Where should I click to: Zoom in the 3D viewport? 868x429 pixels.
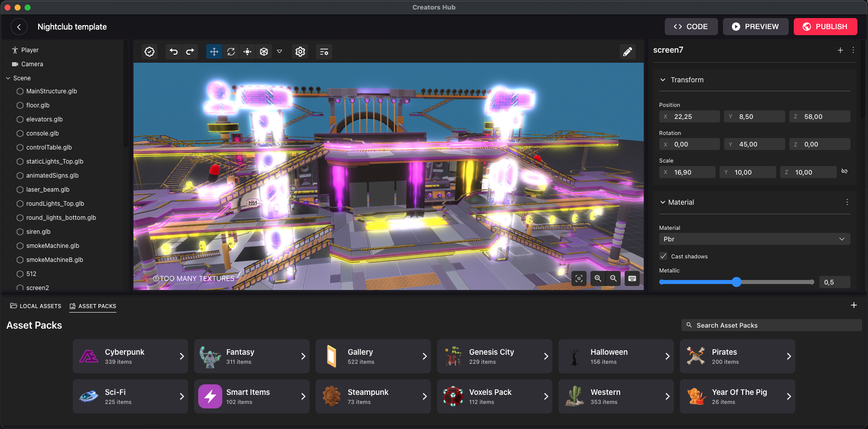point(598,278)
